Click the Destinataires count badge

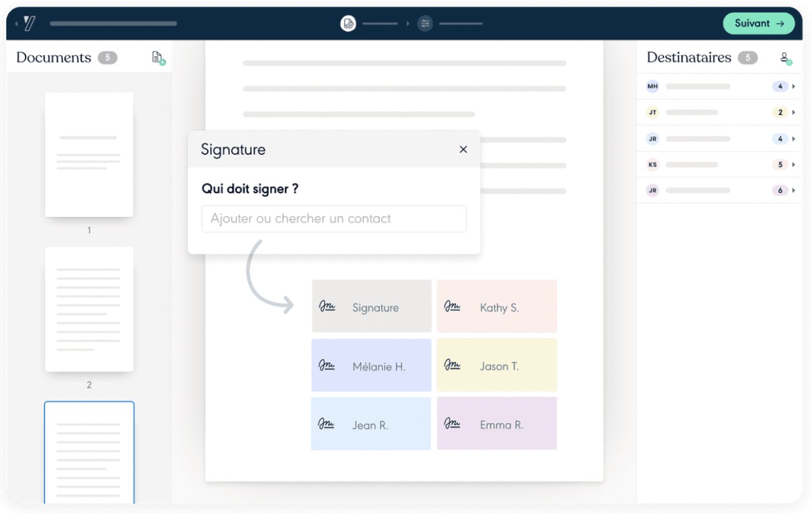[x=747, y=58]
